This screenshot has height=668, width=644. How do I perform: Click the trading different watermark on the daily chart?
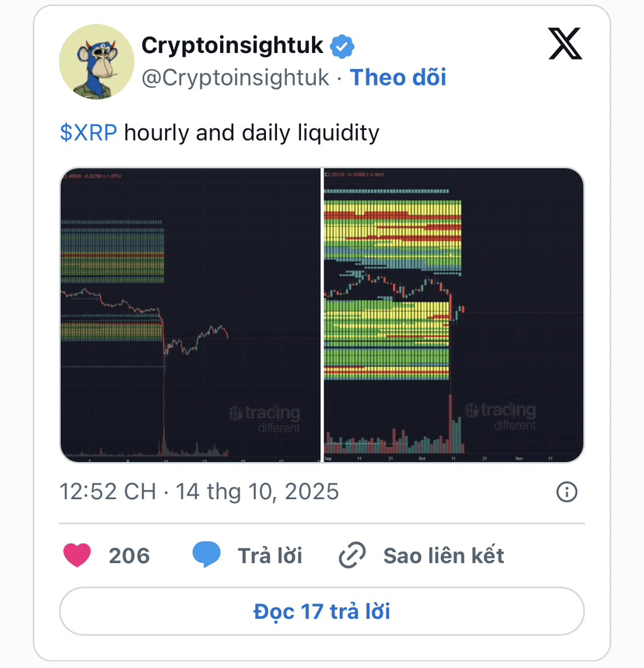tap(500, 416)
